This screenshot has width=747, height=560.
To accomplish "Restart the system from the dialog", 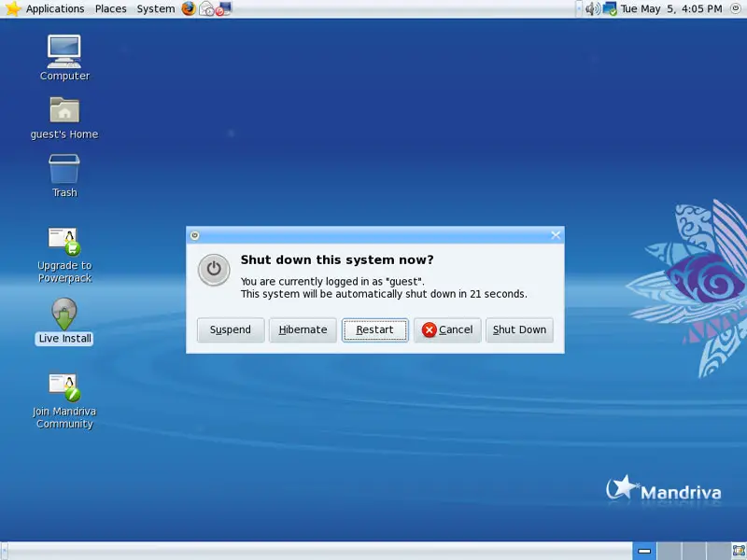I will click(x=375, y=330).
